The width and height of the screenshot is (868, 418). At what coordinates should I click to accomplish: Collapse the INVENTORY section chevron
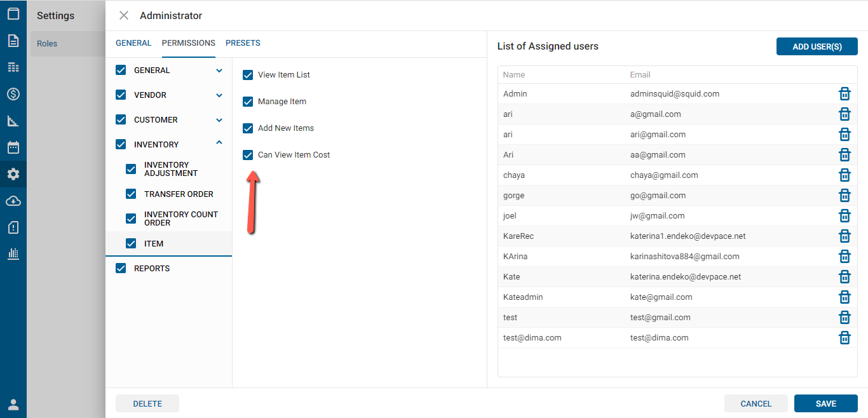(219, 144)
